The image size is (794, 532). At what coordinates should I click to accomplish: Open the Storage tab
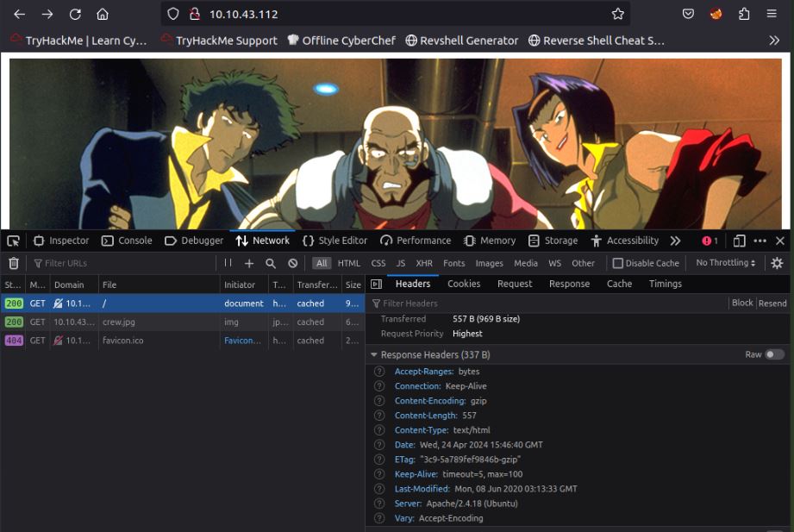click(x=553, y=241)
